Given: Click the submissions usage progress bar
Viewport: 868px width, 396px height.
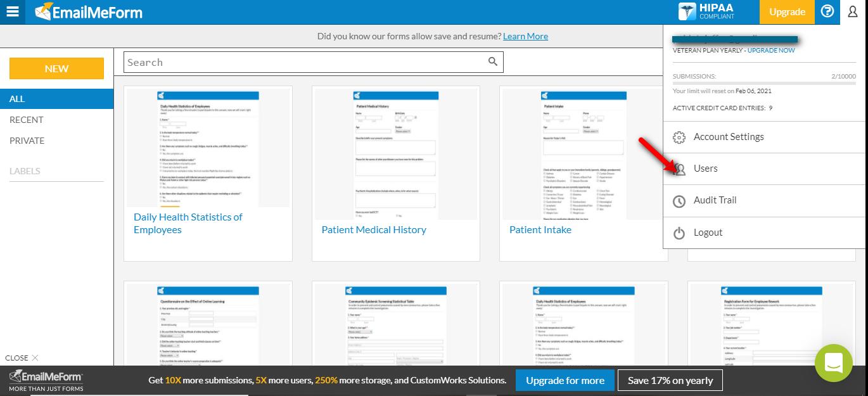Looking at the screenshot, I should tap(763, 82).
